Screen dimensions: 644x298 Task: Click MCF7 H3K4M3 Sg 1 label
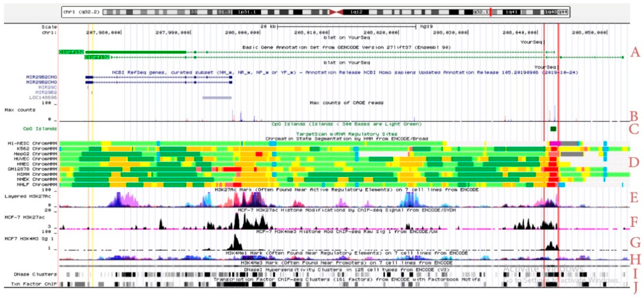29,239
